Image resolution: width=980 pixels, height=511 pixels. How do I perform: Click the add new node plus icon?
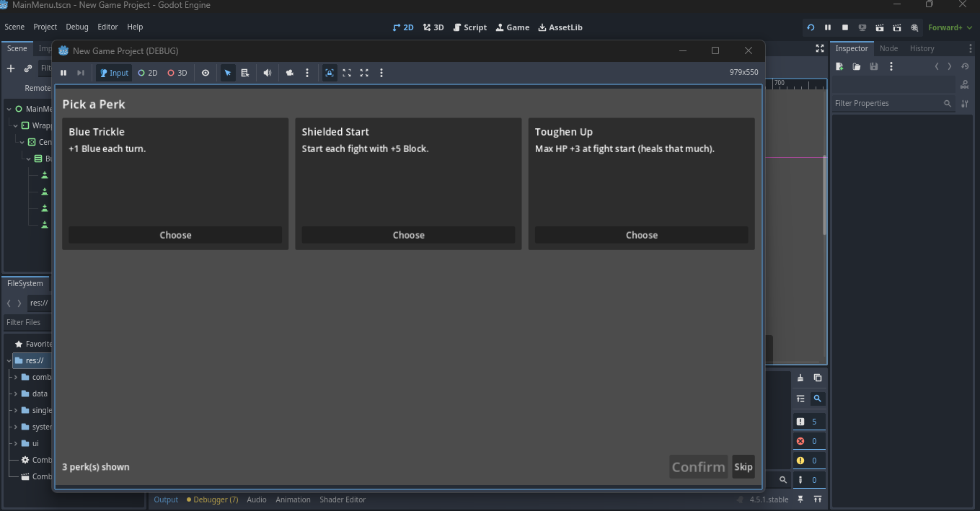[11, 68]
